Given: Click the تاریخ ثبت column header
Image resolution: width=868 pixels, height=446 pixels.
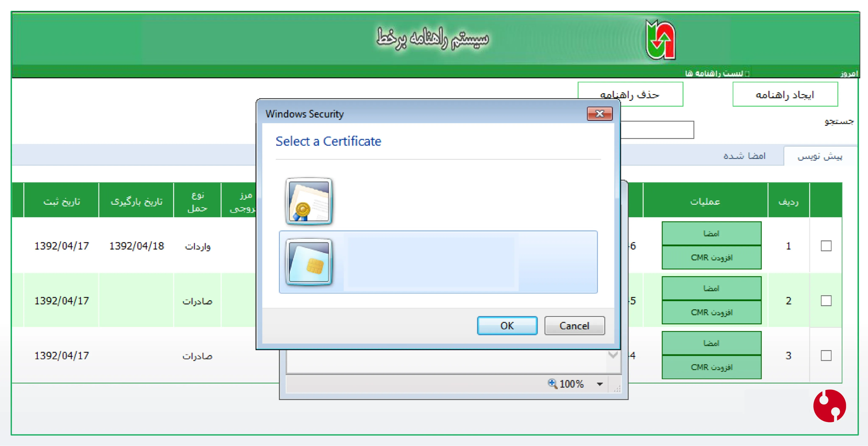Looking at the screenshot, I should (61, 200).
